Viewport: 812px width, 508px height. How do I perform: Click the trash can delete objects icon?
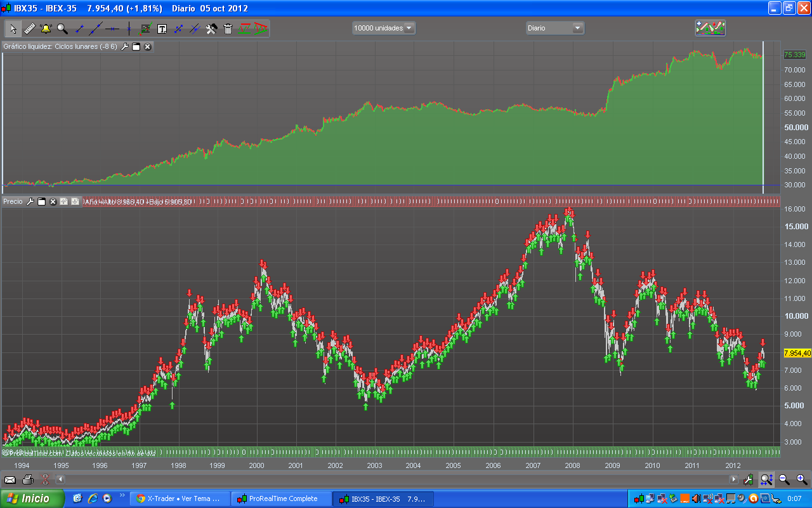(x=228, y=29)
